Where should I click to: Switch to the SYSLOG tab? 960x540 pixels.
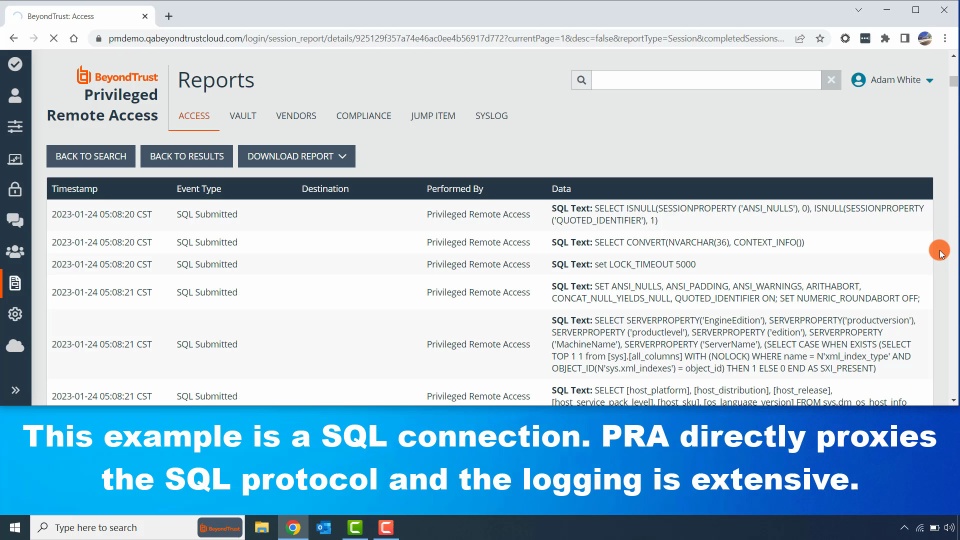click(491, 116)
